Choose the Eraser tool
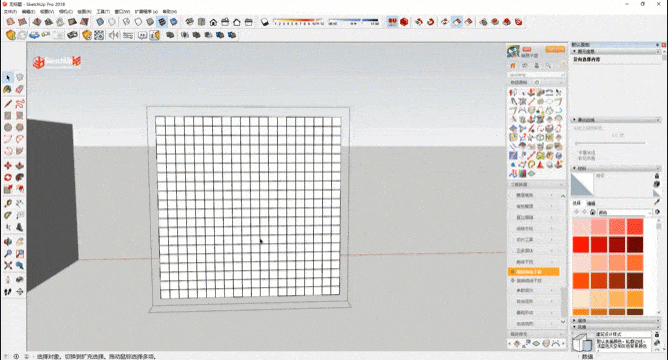This screenshot has height=360, width=668. pyautogui.click(x=20, y=89)
